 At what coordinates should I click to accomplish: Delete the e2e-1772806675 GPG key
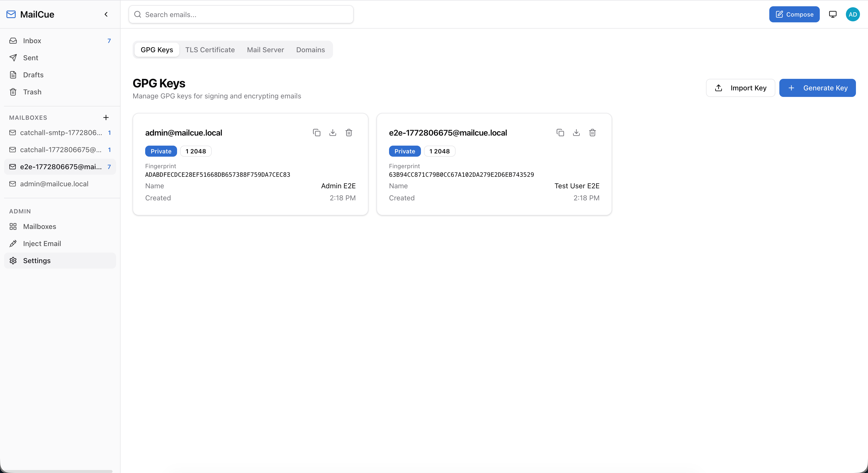tap(592, 133)
